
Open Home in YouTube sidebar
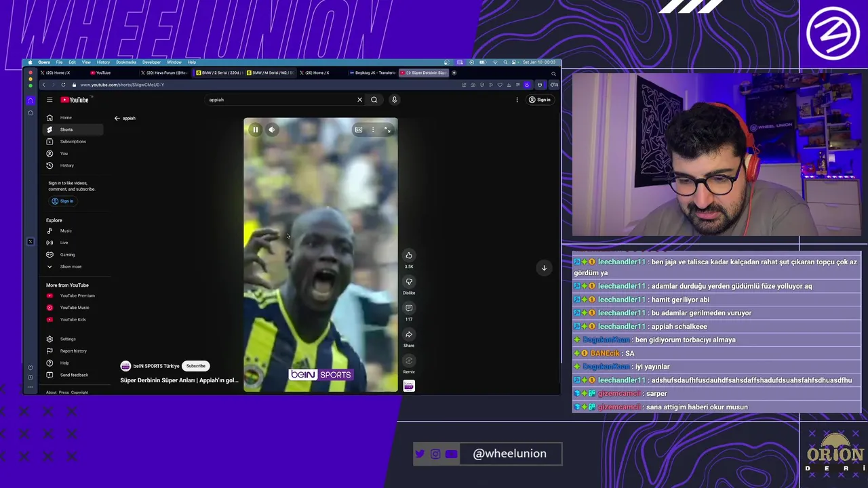(72, 117)
